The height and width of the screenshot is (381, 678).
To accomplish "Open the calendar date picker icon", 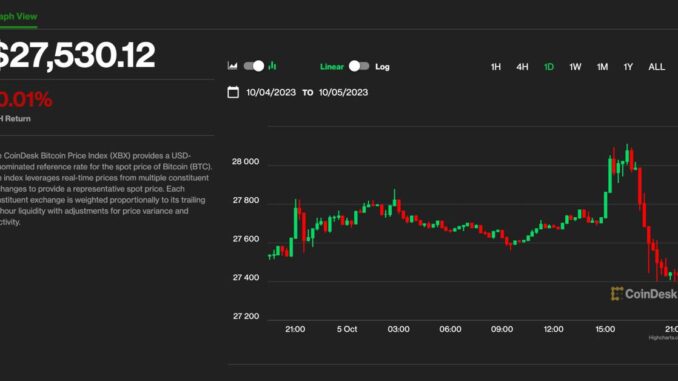I will 233,92.
